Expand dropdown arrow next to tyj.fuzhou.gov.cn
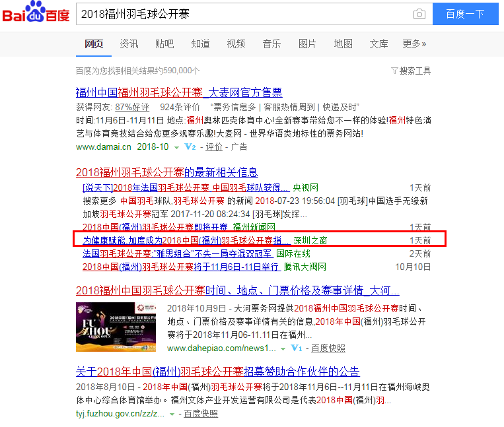This screenshot has width=504, height=427. (172, 414)
